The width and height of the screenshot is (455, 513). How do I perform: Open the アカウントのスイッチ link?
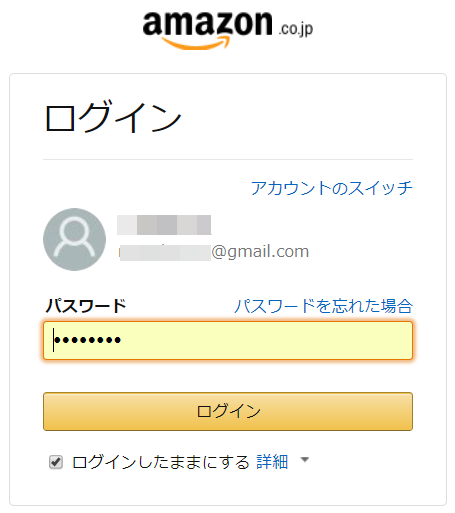pyautogui.click(x=332, y=188)
